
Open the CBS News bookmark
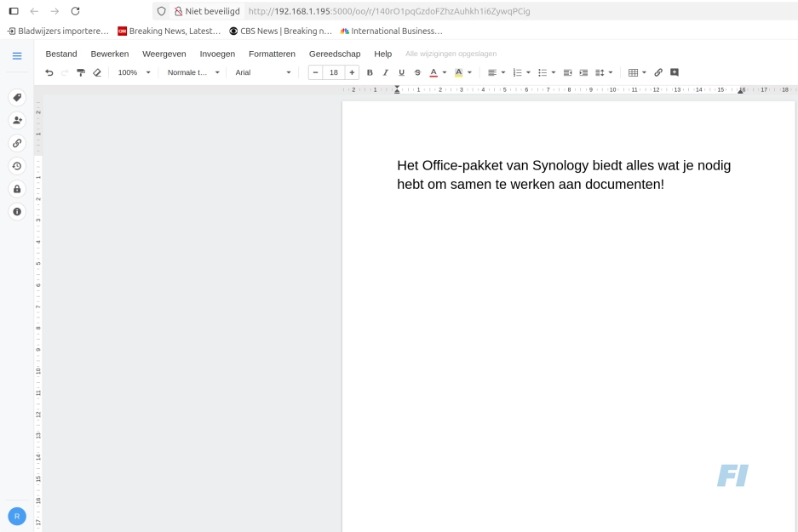(x=280, y=31)
